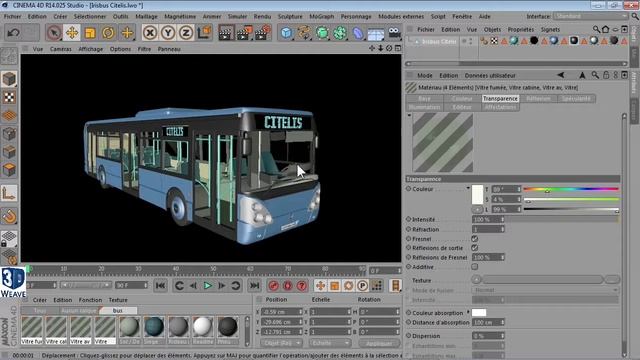Select the axis mode tool
This screenshot has height=360, width=640.
pyautogui.click(x=9, y=193)
